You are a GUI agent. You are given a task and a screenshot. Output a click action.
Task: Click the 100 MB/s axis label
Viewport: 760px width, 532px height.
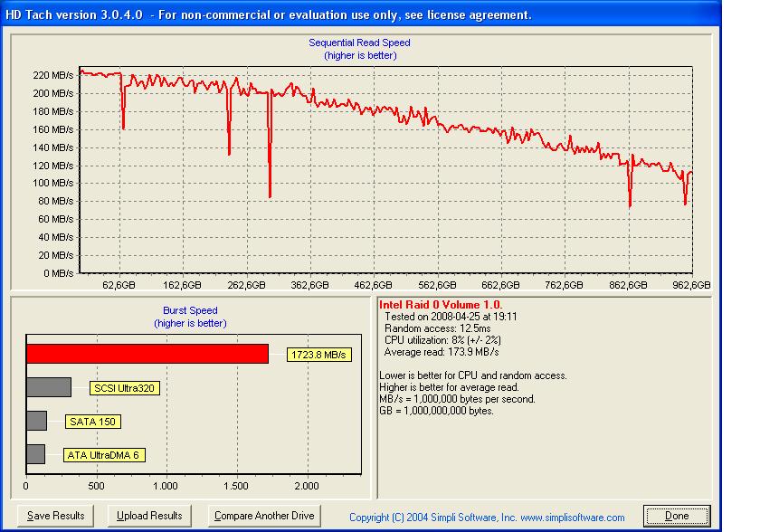(x=53, y=183)
